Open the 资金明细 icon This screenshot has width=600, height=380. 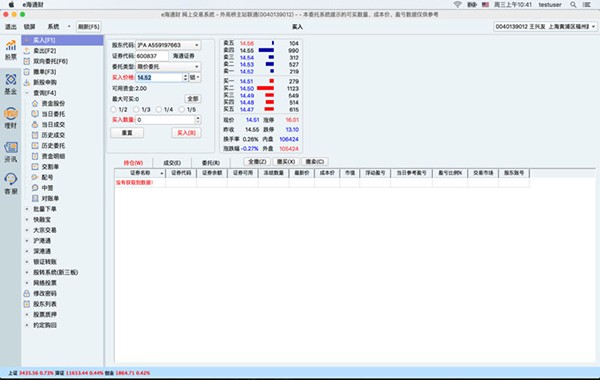pyautogui.click(x=35, y=156)
